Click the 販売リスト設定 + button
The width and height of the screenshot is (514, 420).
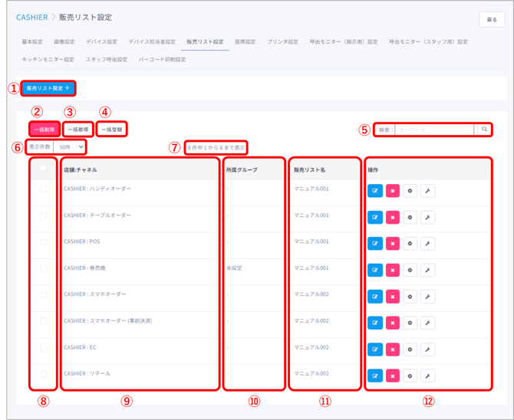point(48,88)
